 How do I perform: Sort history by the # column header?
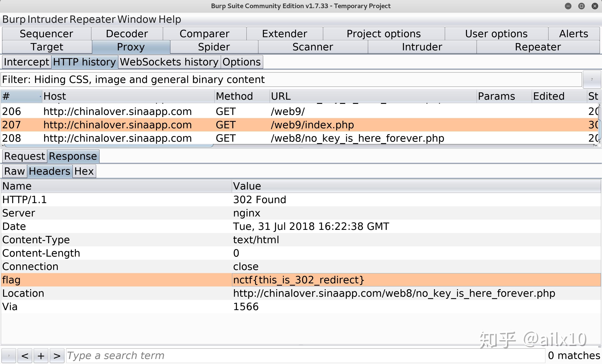21,96
